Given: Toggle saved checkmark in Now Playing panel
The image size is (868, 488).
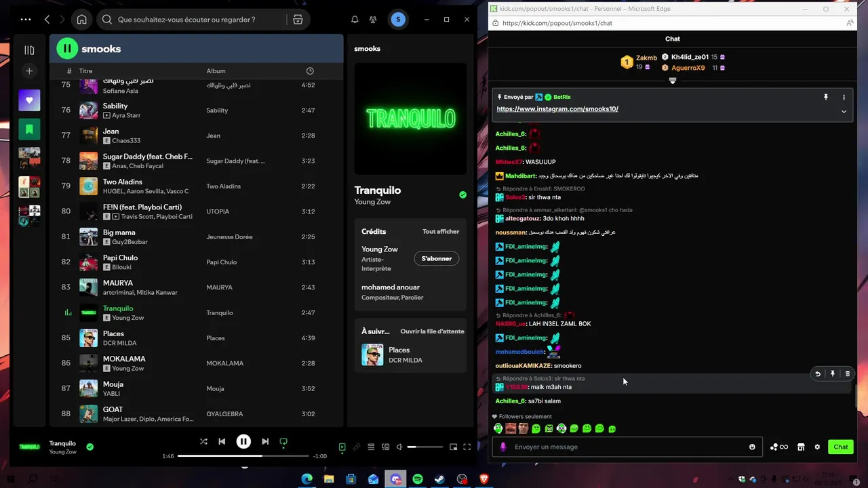Looking at the screenshot, I should [x=462, y=195].
